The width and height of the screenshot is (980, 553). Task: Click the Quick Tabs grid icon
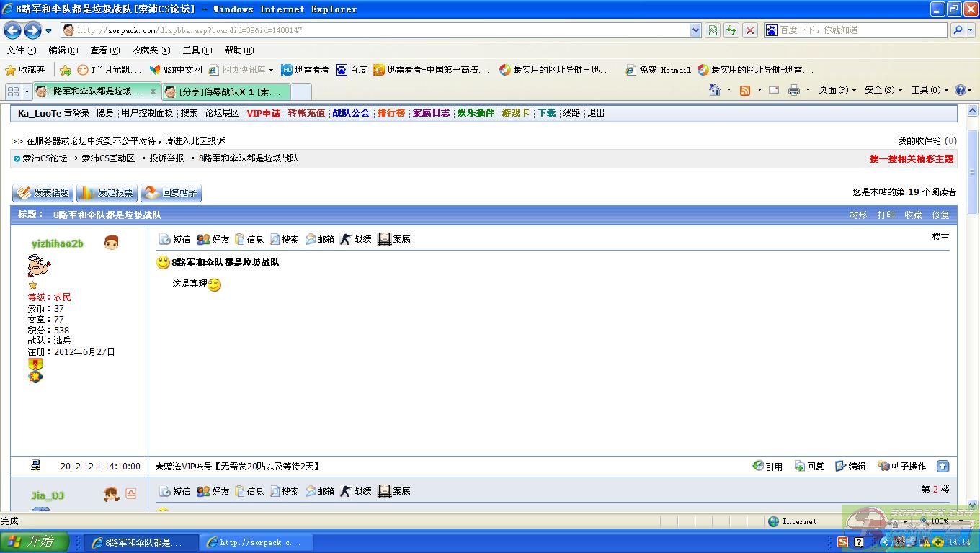tap(13, 91)
